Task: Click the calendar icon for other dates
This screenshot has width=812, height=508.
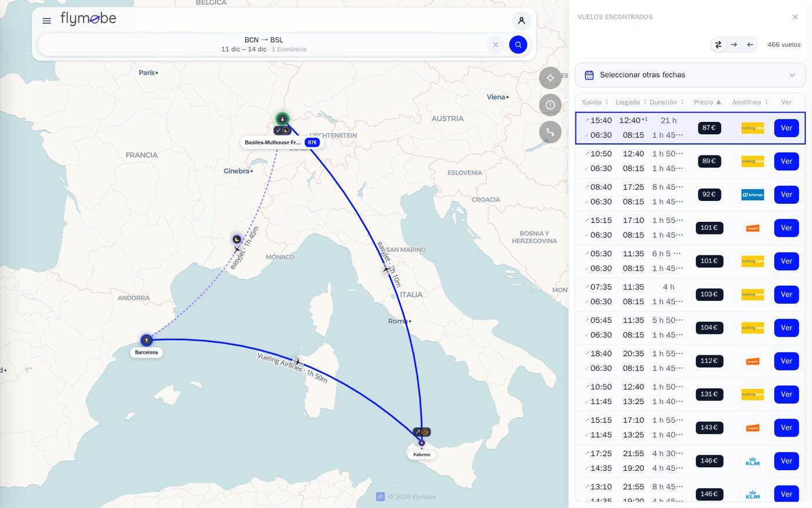Action: (589, 75)
